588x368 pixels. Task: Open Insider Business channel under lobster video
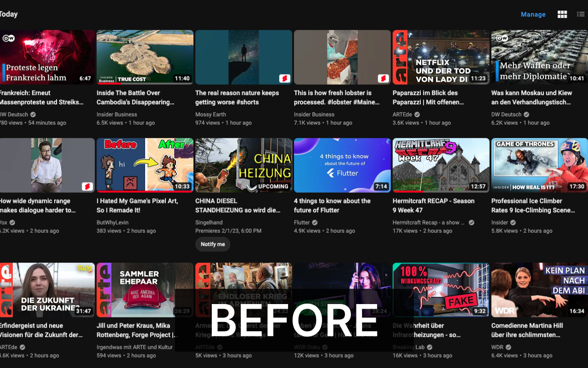[x=314, y=115]
